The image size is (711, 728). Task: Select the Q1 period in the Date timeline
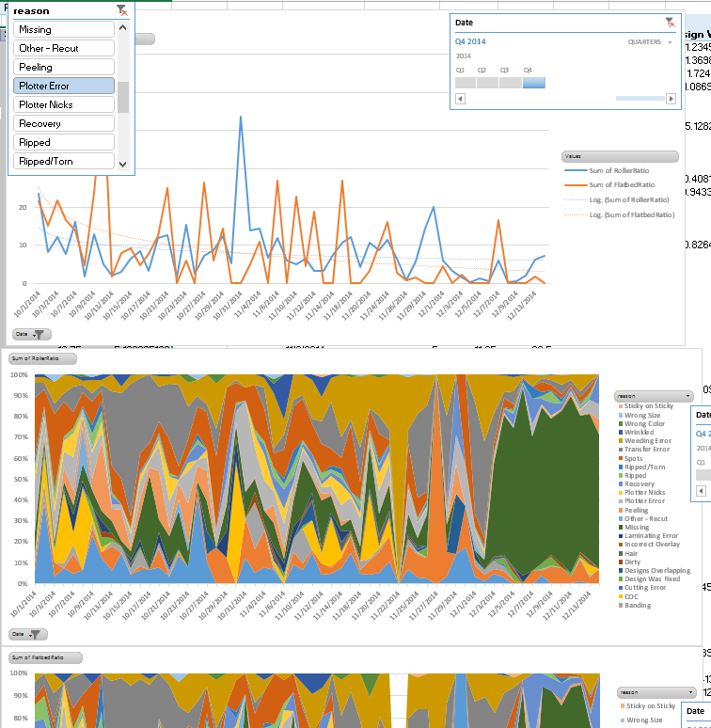pyautogui.click(x=466, y=83)
